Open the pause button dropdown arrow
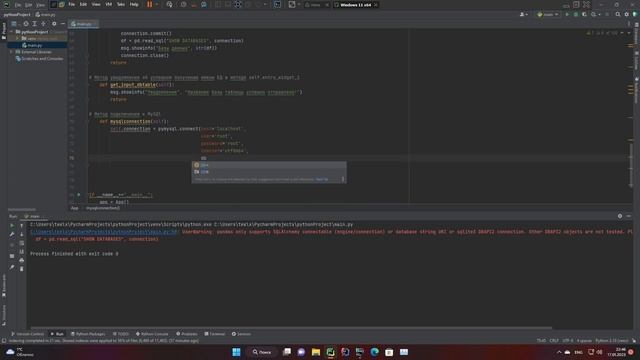Viewport: 640px width, 360px height. [x=157, y=4]
